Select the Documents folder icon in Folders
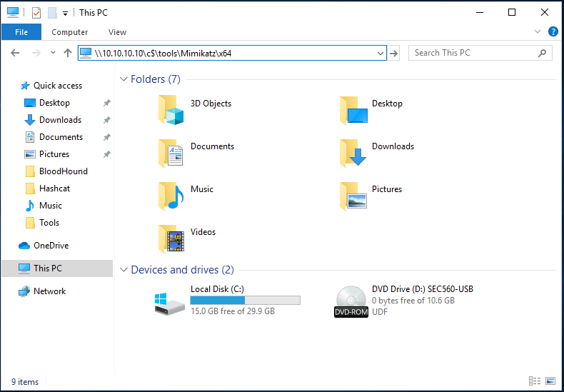 click(x=171, y=154)
